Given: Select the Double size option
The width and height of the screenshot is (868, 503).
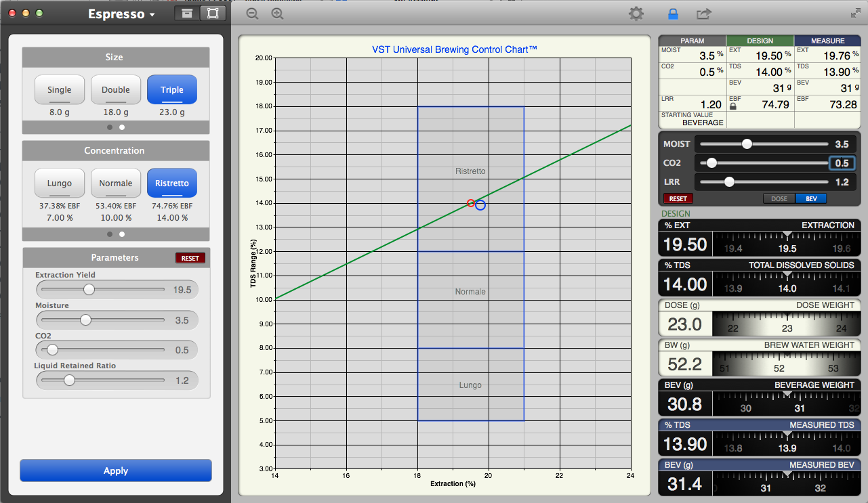Looking at the screenshot, I should [116, 89].
